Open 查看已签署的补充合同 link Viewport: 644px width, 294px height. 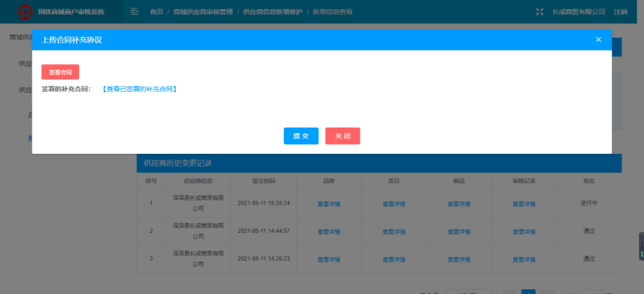click(139, 89)
